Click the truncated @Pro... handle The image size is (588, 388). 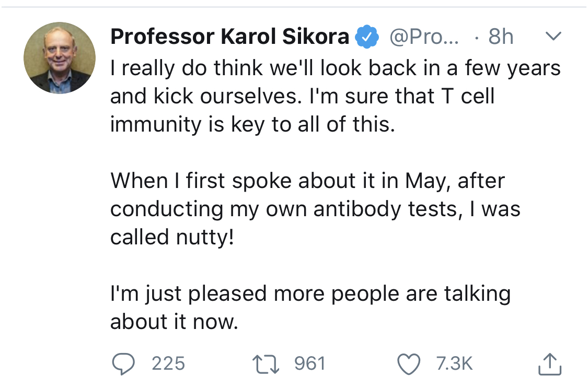point(424,37)
